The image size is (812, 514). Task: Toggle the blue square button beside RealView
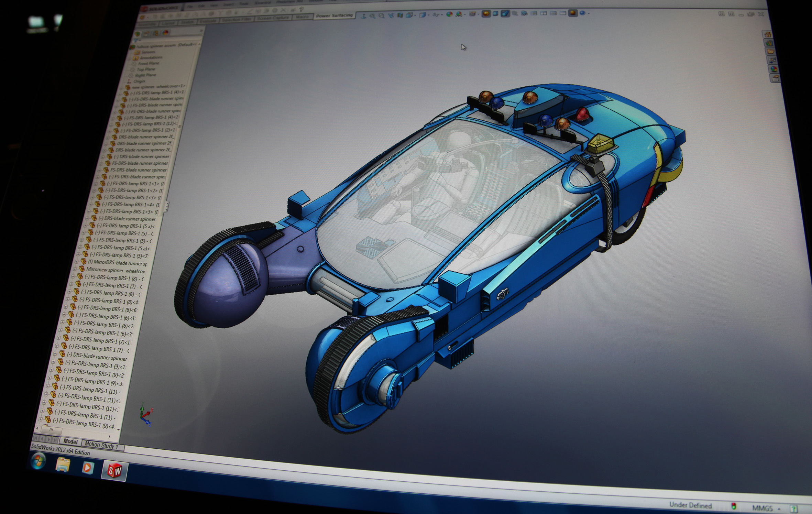coord(495,14)
